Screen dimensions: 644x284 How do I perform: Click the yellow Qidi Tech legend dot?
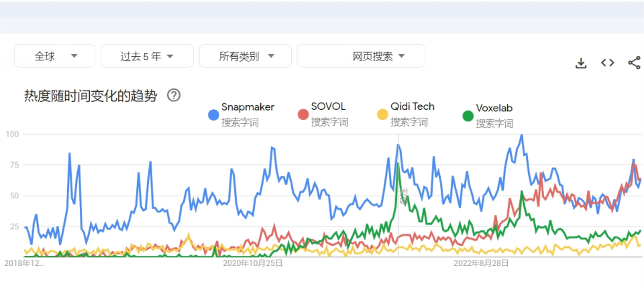[382, 115]
